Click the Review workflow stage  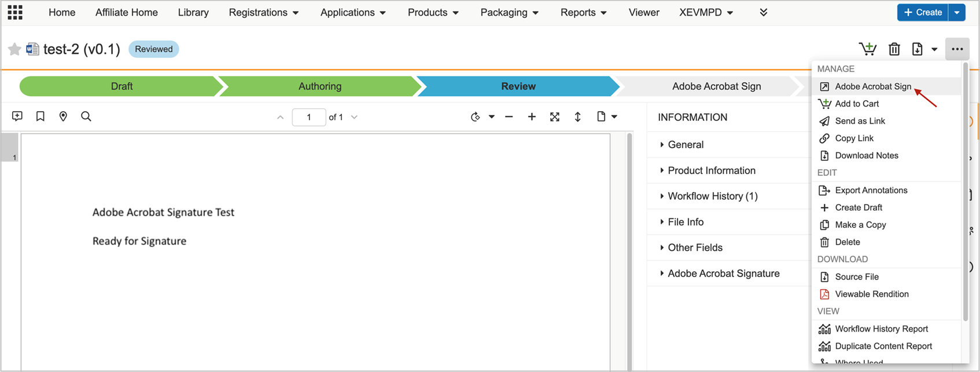518,86
